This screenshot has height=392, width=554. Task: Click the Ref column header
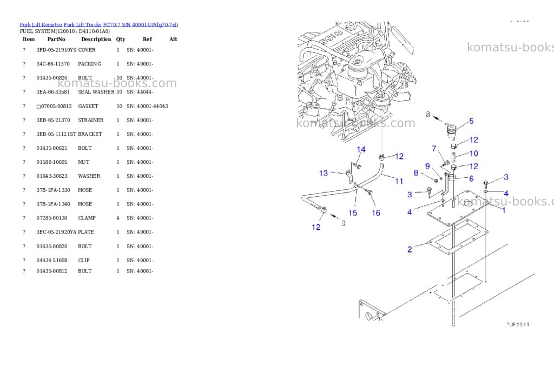tap(147, 39)
